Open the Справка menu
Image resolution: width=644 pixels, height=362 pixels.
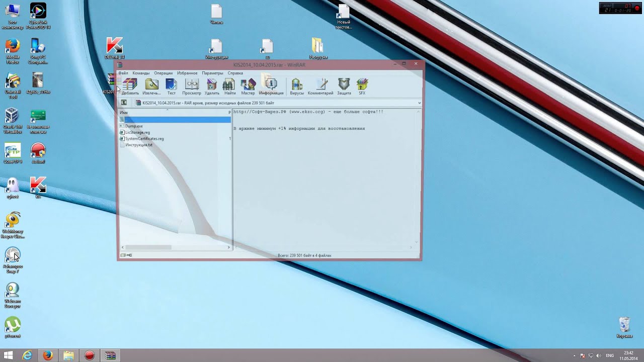tap(235, 73)
